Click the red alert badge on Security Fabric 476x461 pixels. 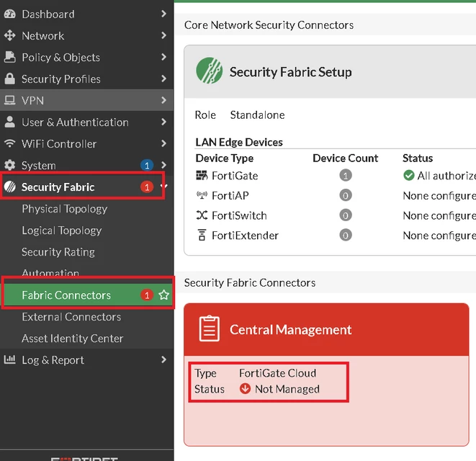point(147,187)
